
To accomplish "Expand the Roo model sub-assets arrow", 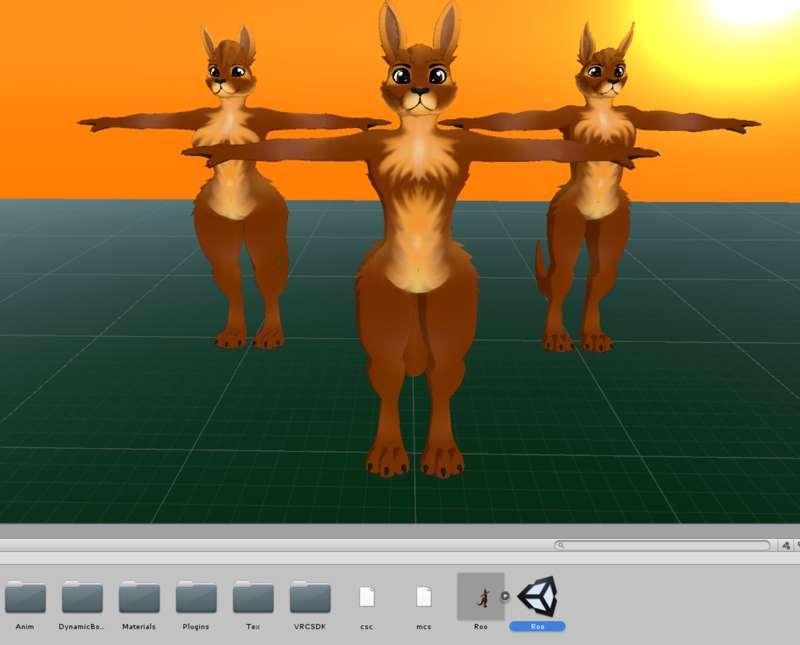I will click(x=505, y=596).
